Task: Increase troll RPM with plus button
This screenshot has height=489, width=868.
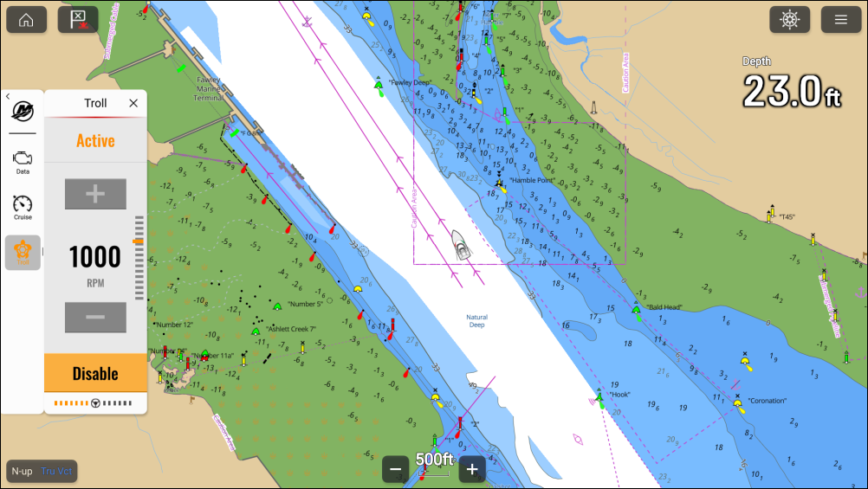Action: (95, 194)
